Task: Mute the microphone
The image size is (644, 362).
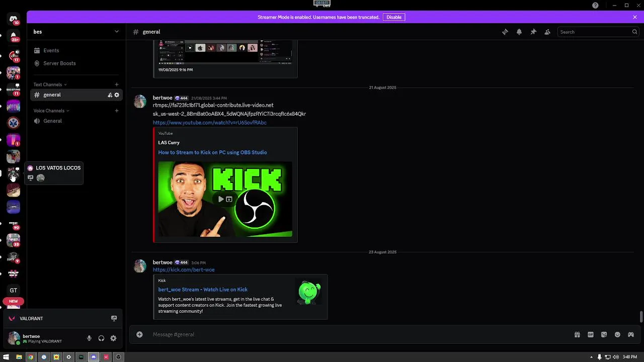Action: 89,338
